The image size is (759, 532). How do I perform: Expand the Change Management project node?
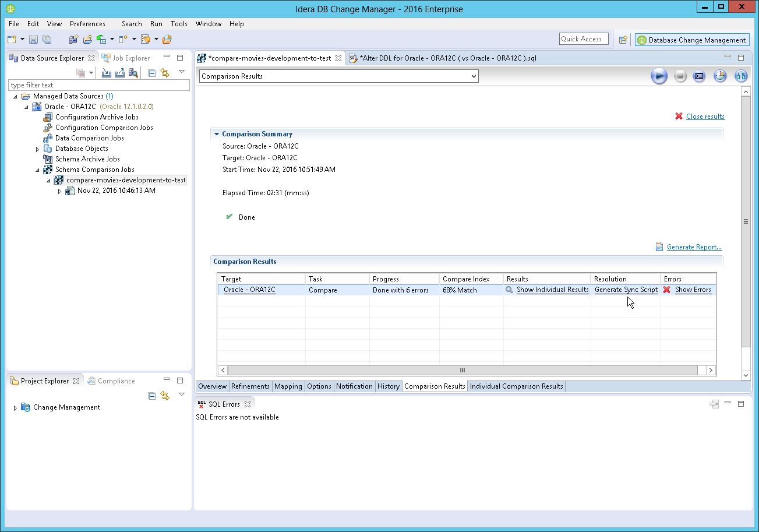pyautogui.click(x=15, y=408)
